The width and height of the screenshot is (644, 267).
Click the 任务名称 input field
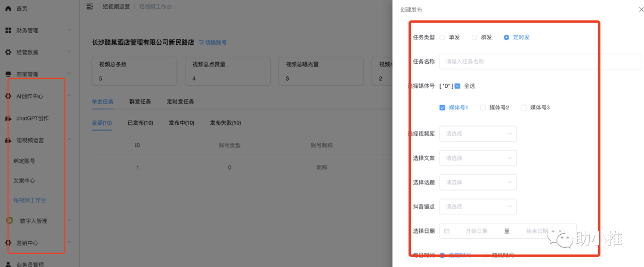click(x=519, y=61)
